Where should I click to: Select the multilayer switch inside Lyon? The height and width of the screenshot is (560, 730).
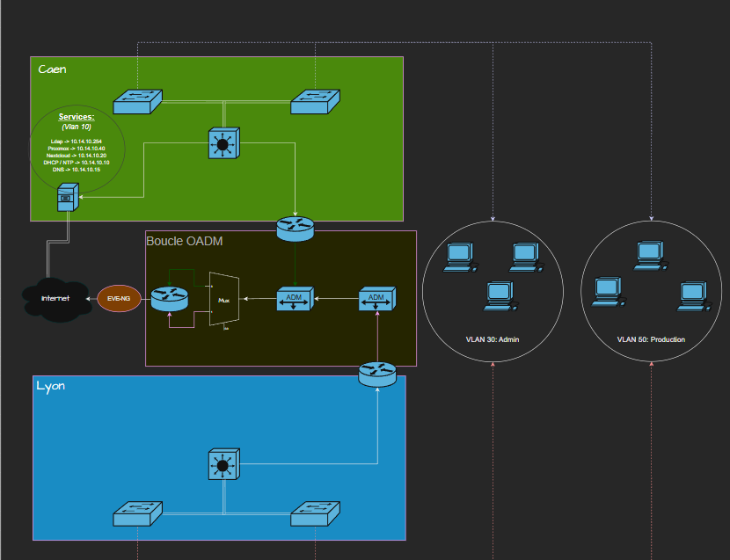pos(223,463)
